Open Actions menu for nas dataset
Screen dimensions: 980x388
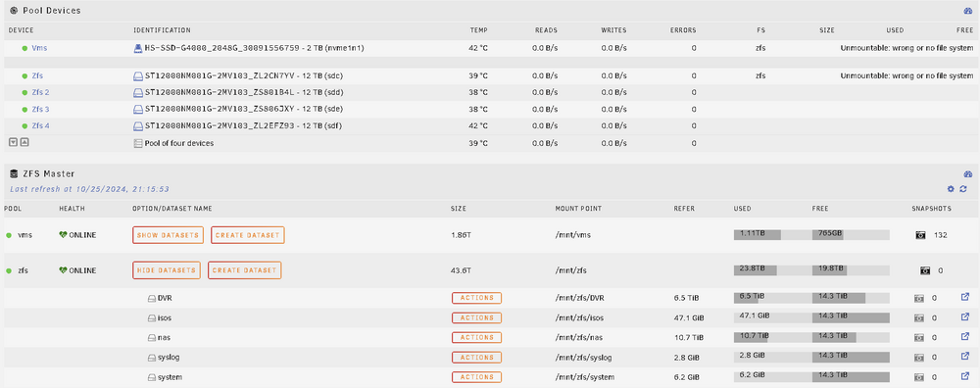click(x=476, y=337)
